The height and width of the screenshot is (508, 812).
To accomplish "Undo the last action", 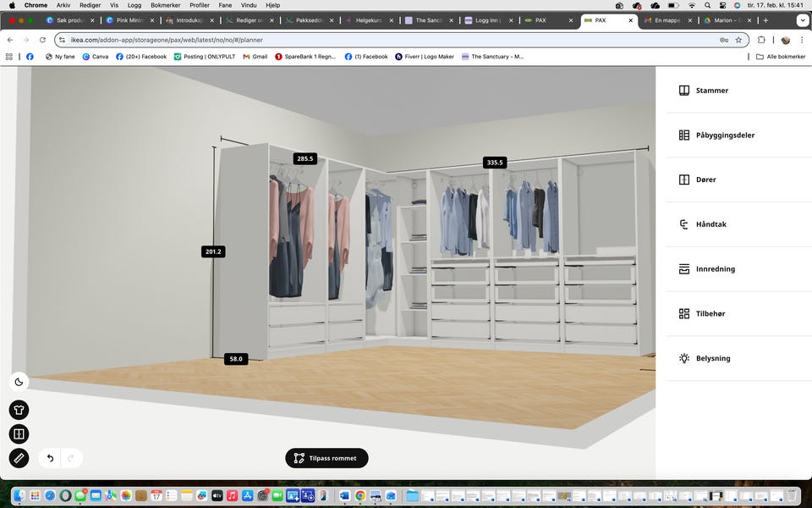I will 50,458.
